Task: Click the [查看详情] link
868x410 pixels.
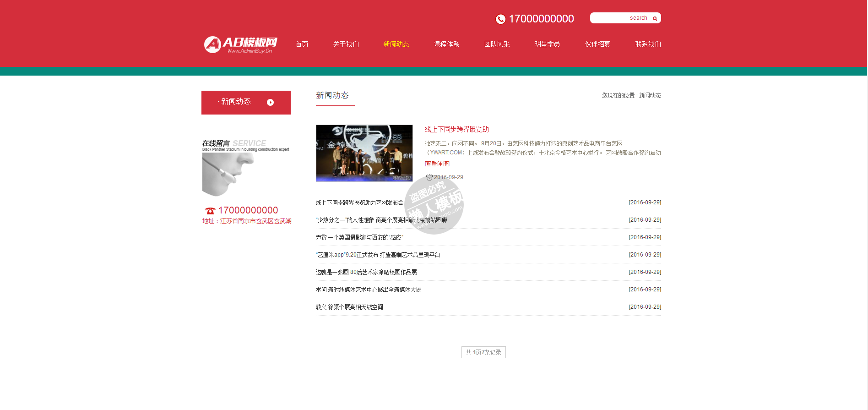Action: pos(437,164)
